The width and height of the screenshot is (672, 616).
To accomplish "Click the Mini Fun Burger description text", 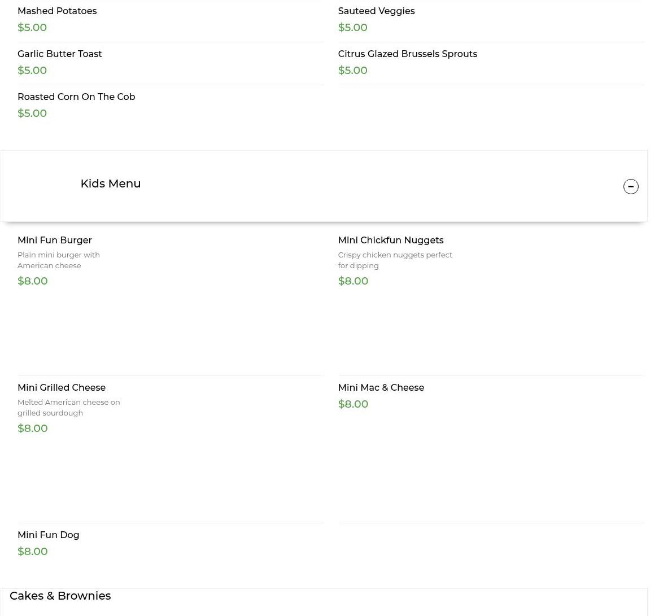I will pos(59,260).
